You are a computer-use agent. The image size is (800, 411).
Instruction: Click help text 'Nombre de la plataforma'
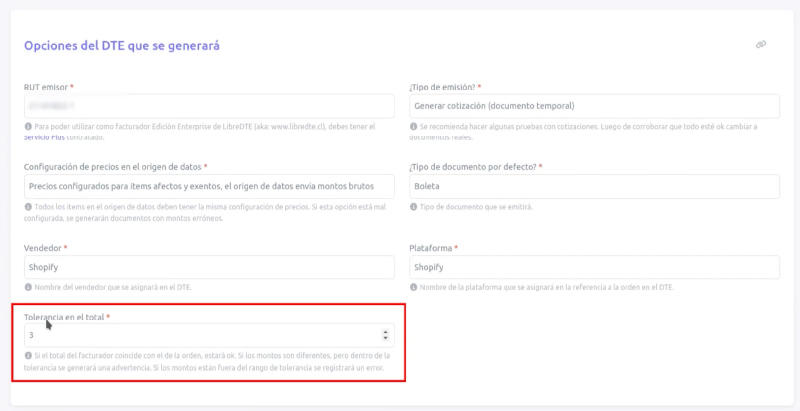[x=546, y=288]
